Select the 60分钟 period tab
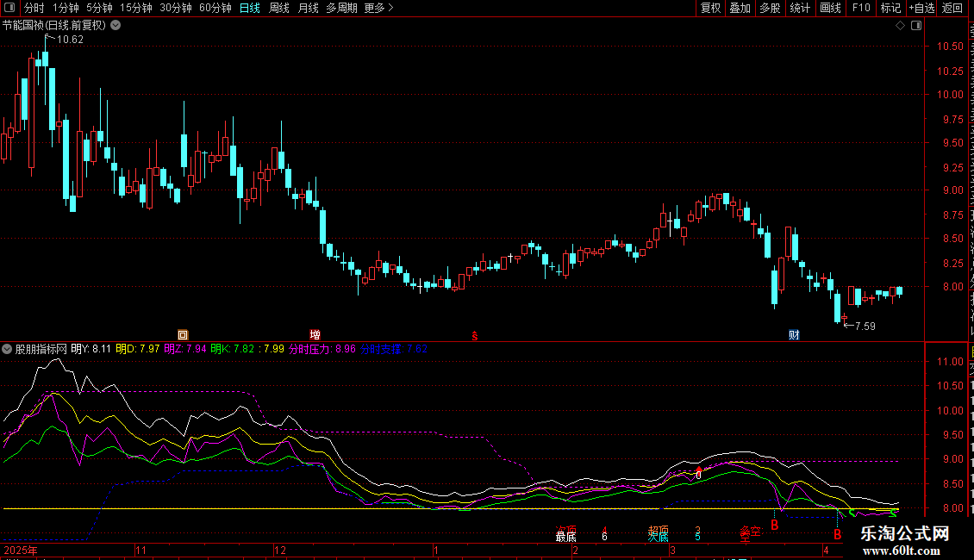This screenshot has height=560, width=974. [x=215, y=8]
